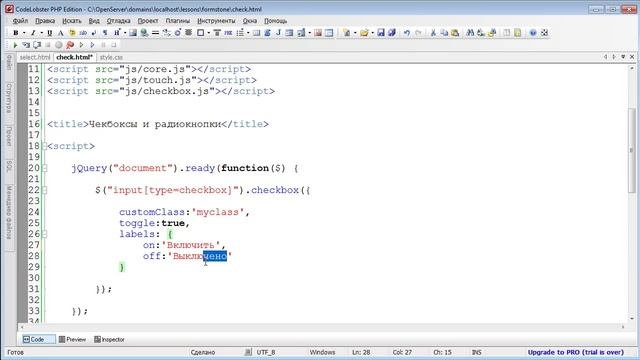Save current file floppy icon
Image resolution: width=640 pixels, height=360 pixels.
[381, 33]
